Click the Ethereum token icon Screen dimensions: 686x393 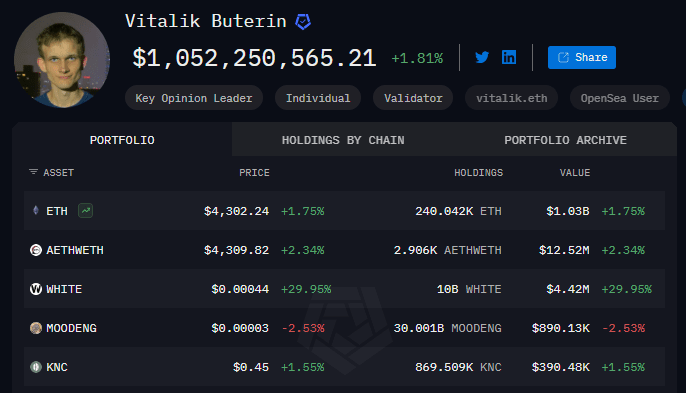(x=36, y=211)
